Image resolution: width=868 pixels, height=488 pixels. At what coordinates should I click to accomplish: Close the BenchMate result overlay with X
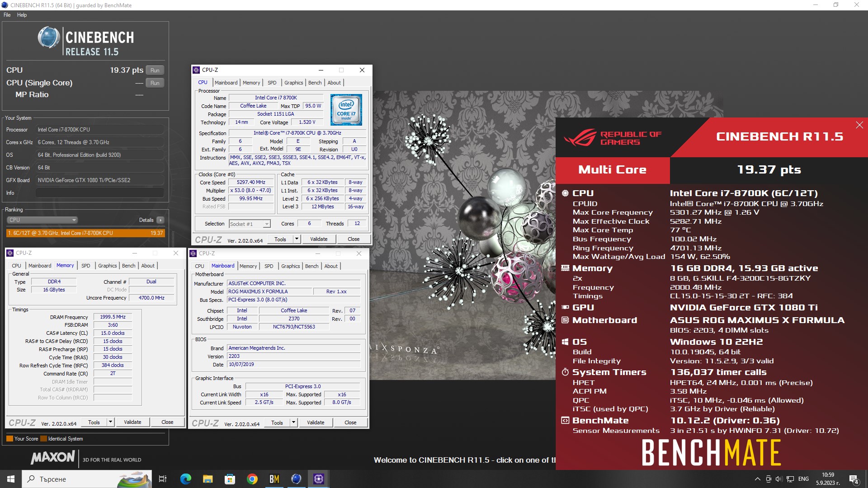(x=859, y=125)
